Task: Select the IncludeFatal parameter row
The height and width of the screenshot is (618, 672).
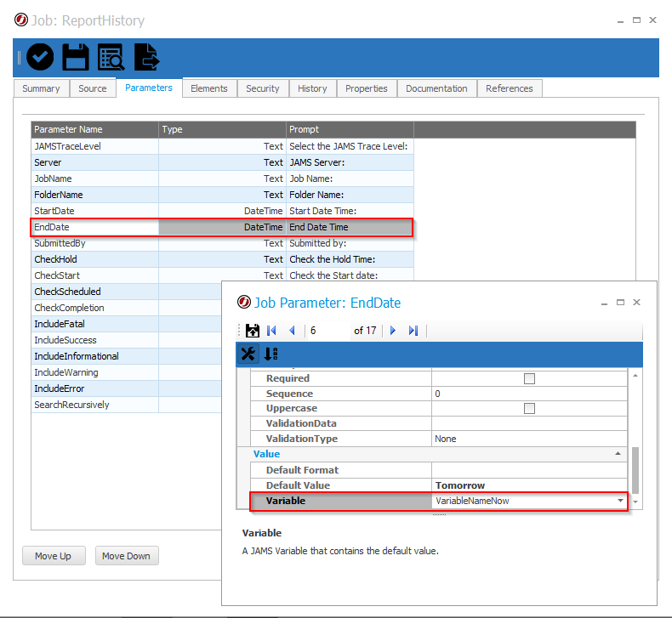Action: (126, 324)
